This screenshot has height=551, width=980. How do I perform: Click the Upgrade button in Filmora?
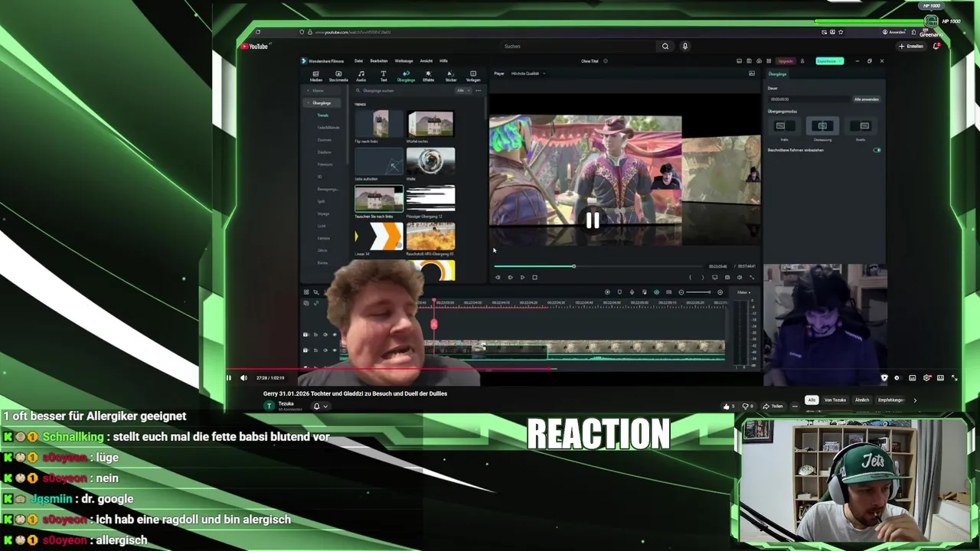[786, 60]
